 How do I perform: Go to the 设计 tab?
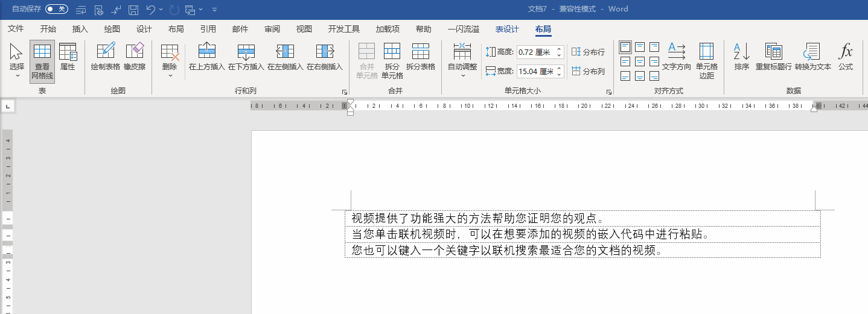pyautogui.click(x=144, y=29)
